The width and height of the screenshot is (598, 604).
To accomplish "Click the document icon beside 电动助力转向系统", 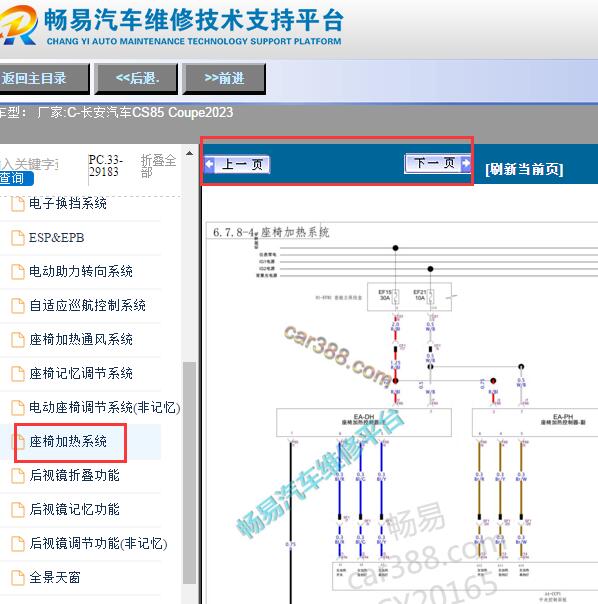I will click(x=18, y=272).
